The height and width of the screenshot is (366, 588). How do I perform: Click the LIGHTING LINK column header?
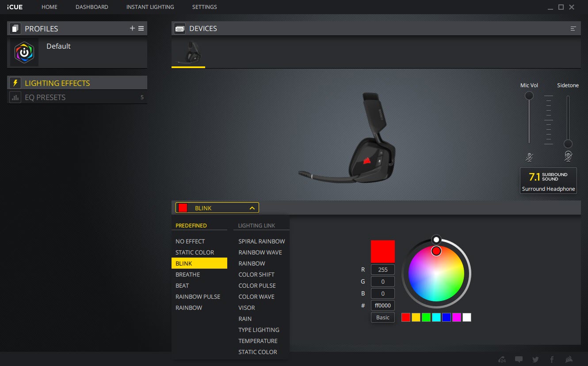[x=256, y=225]
